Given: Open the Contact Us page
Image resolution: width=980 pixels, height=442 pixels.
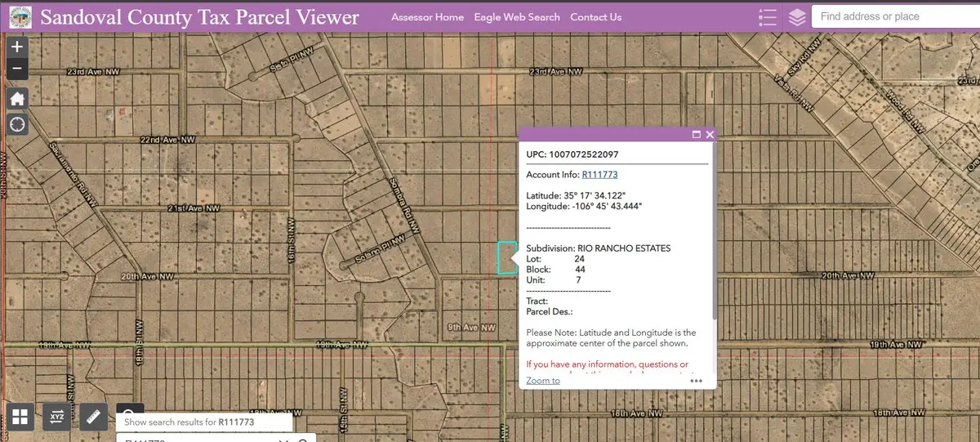Looking at the screenshot, I should [595, 17].
